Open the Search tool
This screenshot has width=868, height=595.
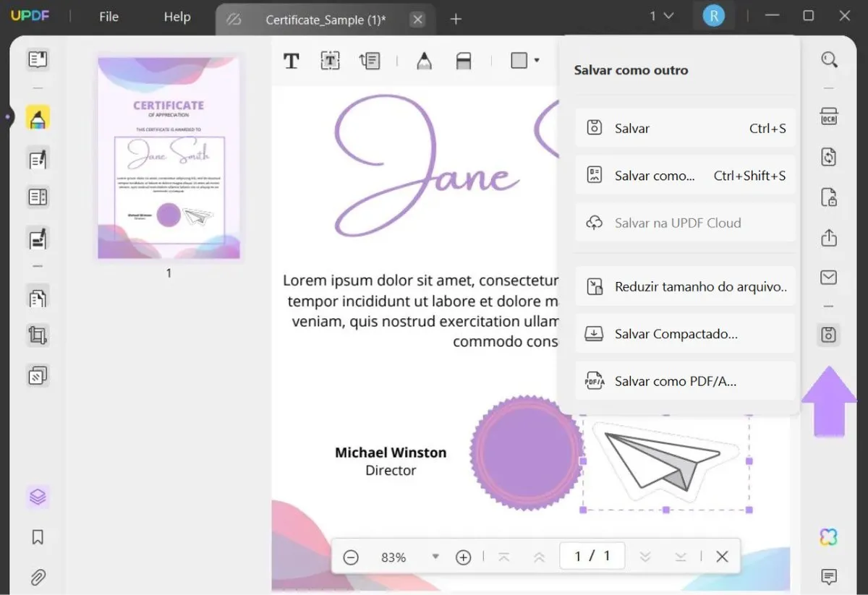(828, 61)
